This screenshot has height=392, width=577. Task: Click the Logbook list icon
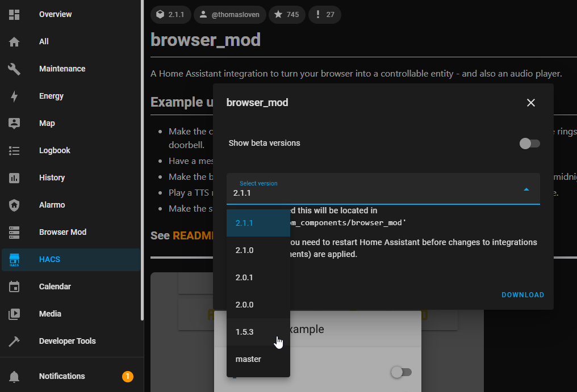(15, 150)
